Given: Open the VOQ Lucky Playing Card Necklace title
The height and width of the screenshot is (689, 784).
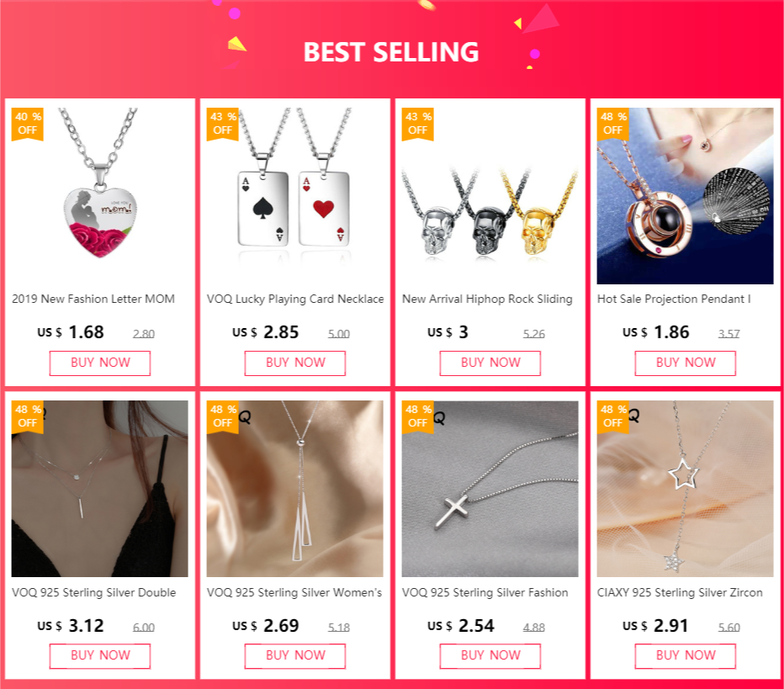Looking at the screenshot, I should coord(295,299).
